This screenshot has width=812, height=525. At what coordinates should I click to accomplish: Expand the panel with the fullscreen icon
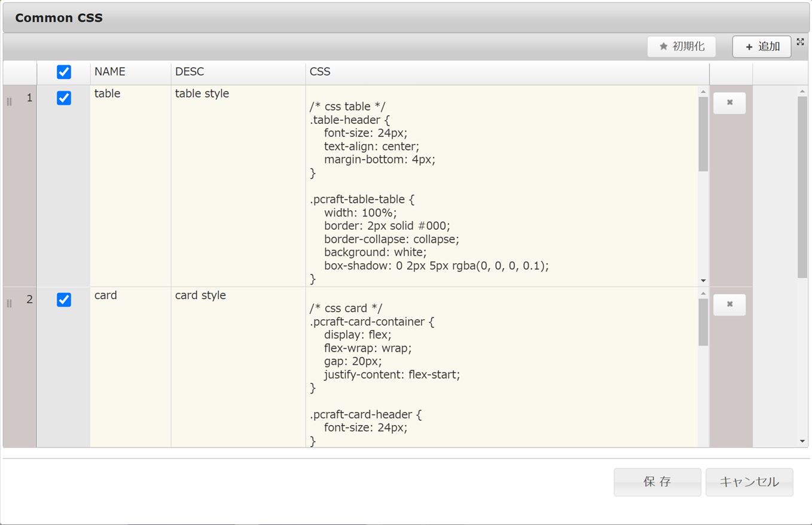(800, 42)
